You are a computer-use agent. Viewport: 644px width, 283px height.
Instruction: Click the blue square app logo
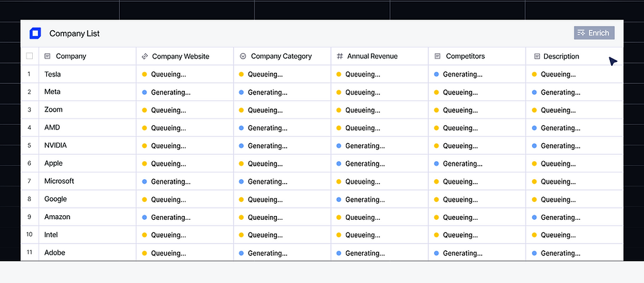tap(35, 34)
